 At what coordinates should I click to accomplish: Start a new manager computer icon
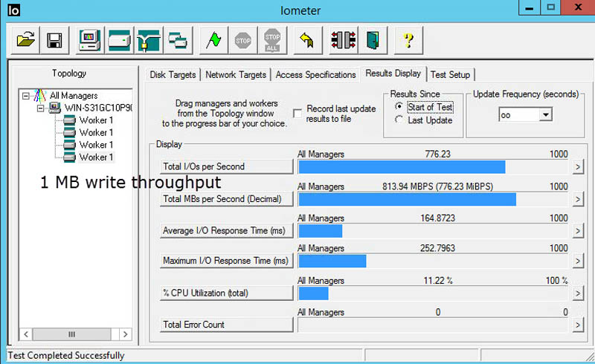point(90,40)
